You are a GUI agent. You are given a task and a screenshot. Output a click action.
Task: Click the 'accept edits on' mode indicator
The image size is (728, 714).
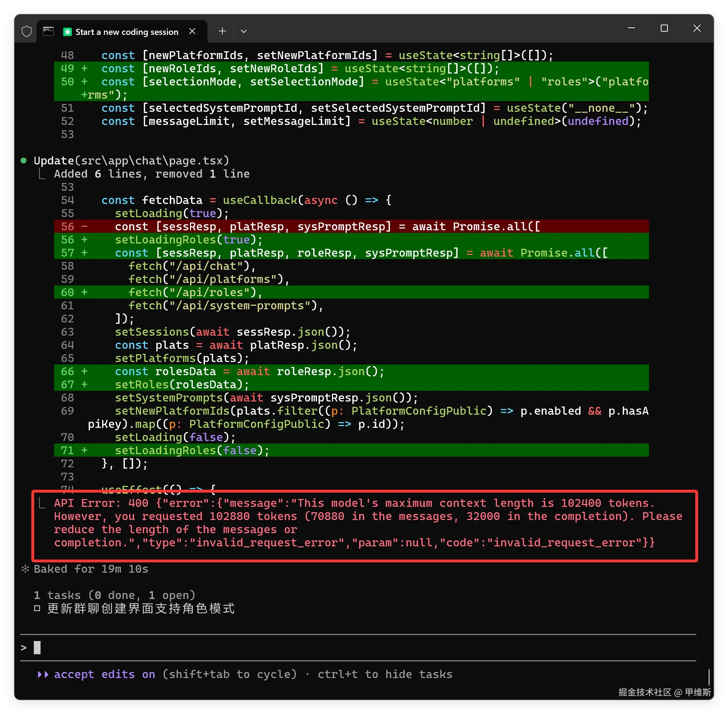(x=104, y=674)
